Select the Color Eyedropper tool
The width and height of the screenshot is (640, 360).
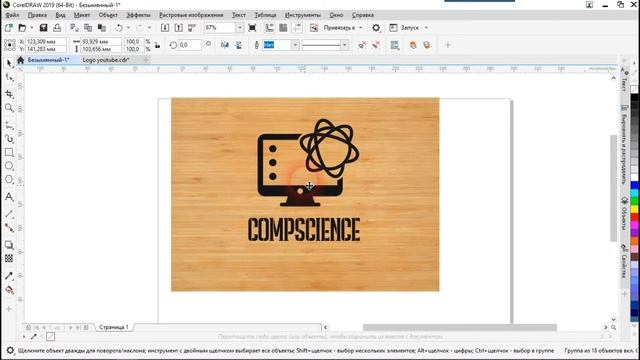pos(9,276)
